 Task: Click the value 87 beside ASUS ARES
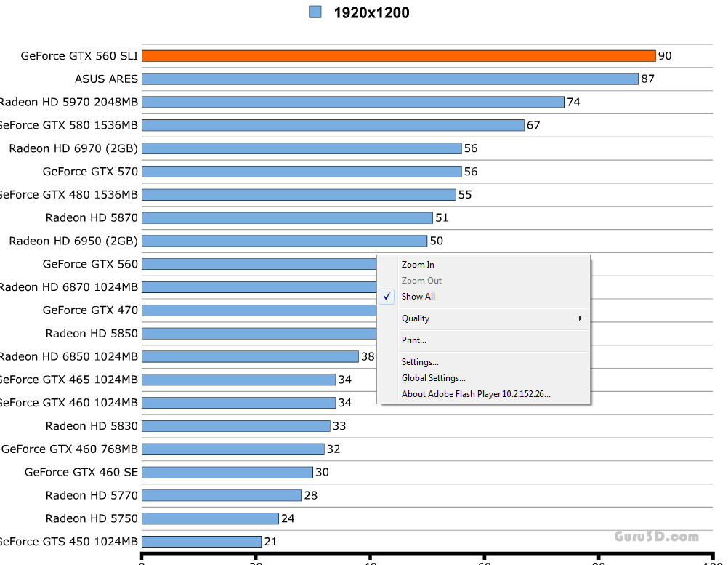pos(647,79)
